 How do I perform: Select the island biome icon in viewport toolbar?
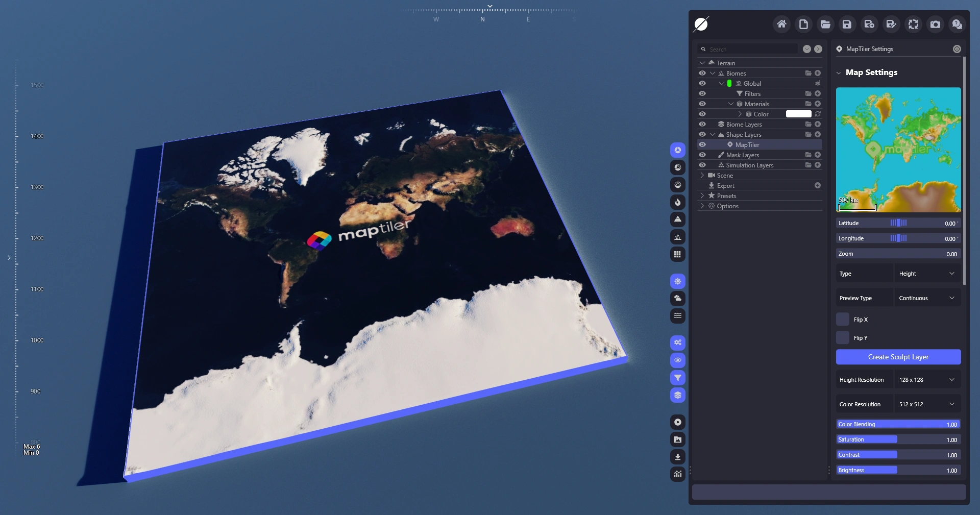(678, 237)
